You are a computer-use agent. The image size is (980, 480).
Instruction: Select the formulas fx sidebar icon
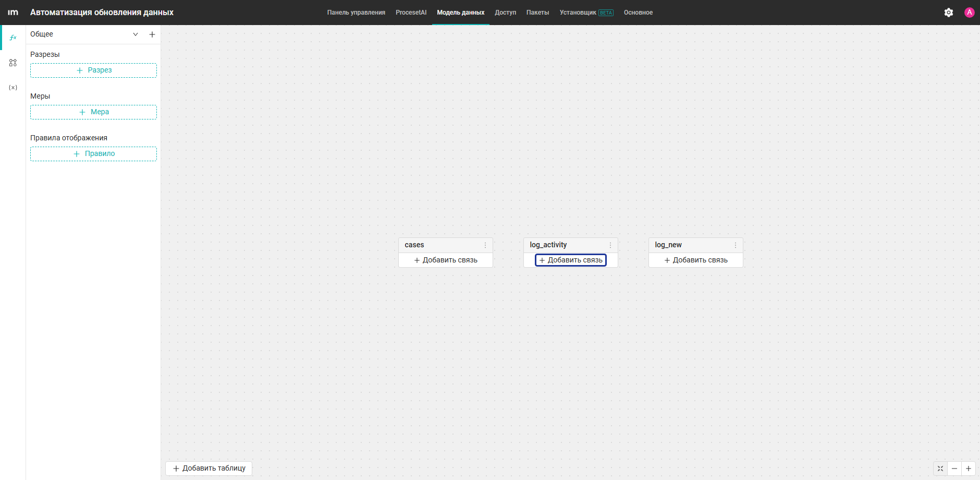tap(13, 38)
